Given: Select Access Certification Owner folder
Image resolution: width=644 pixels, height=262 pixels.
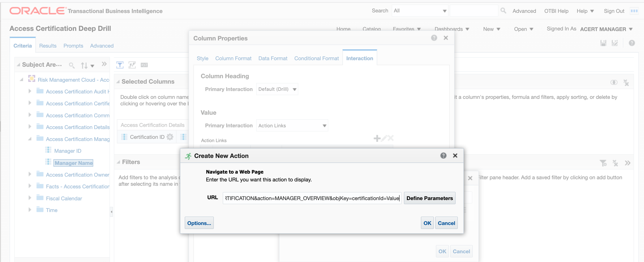Looking at the screenshot, I should pyautogui.click(x=78, y=174).
